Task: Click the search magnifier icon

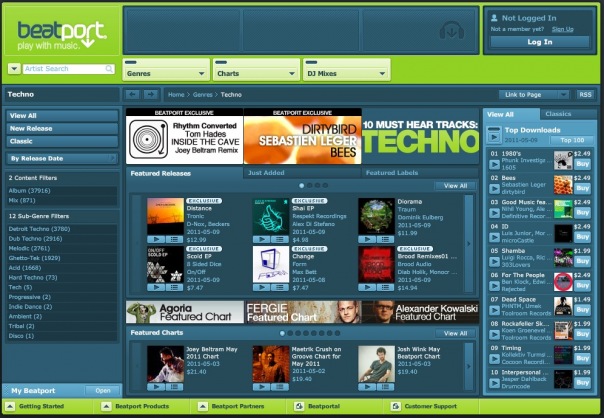Action: (x=109, y=69)
